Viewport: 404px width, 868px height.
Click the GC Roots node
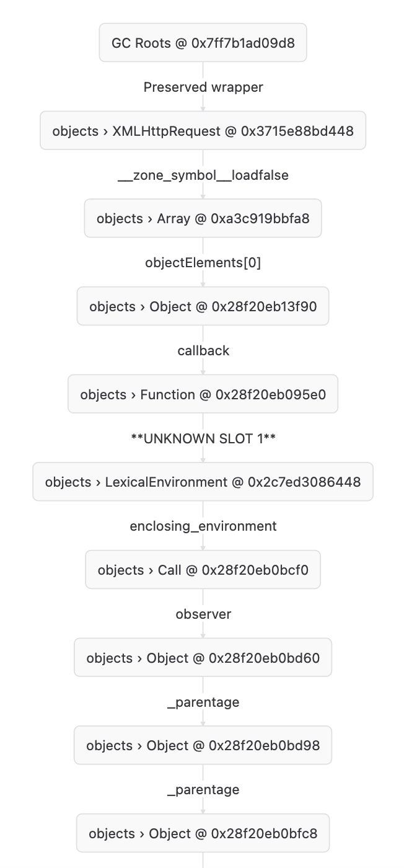click(x=203, y=43)
